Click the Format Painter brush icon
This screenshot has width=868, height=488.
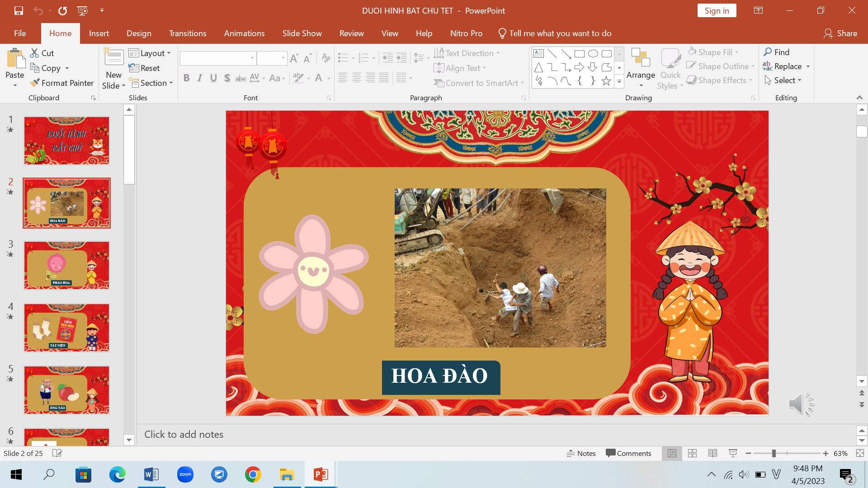coord(35,83)
